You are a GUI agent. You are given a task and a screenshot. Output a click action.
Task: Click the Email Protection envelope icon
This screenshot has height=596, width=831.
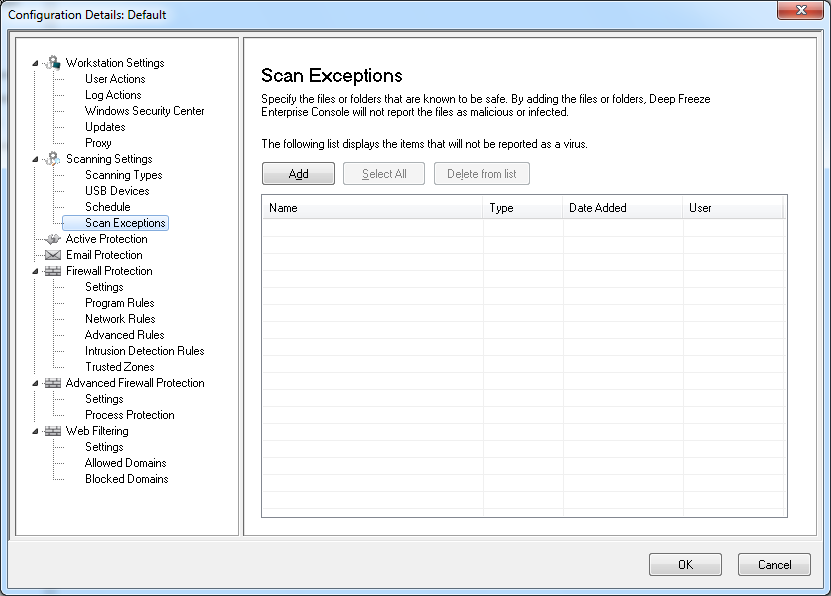pos(53,255)
